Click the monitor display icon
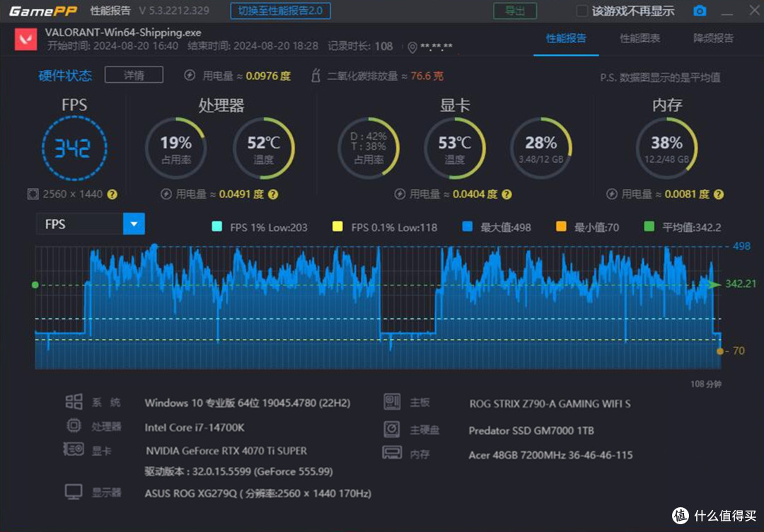Viewport: 764px width, 532px height. (74, 492)
